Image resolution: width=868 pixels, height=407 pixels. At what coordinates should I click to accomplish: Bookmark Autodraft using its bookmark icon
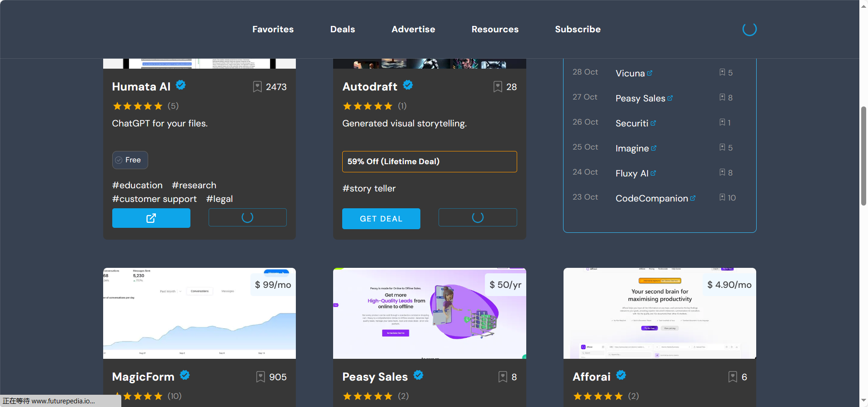pyautogui.click(x=498, y=87)
